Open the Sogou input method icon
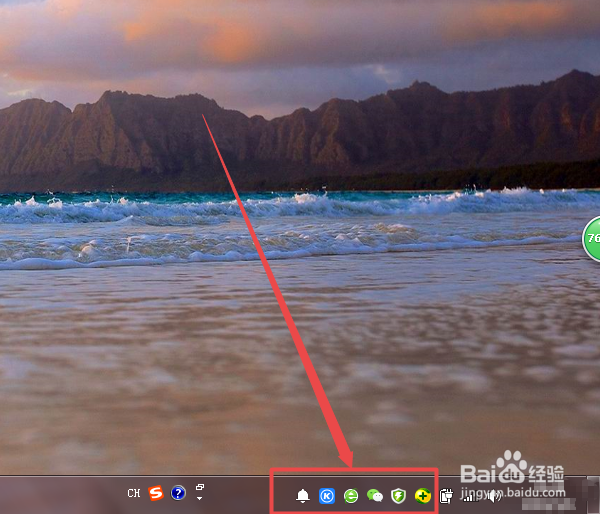 point(156,493)
